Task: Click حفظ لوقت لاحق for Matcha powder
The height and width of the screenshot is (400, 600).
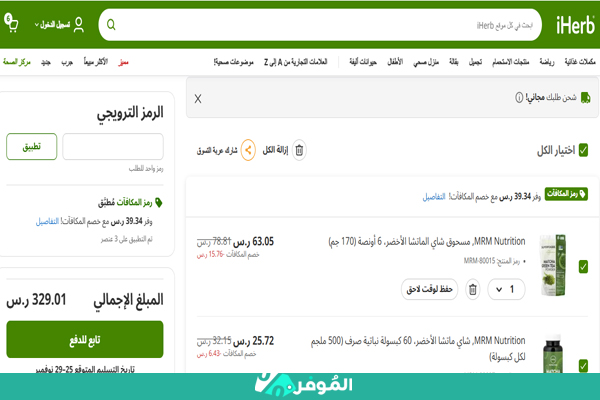Action: click(429, 289)
